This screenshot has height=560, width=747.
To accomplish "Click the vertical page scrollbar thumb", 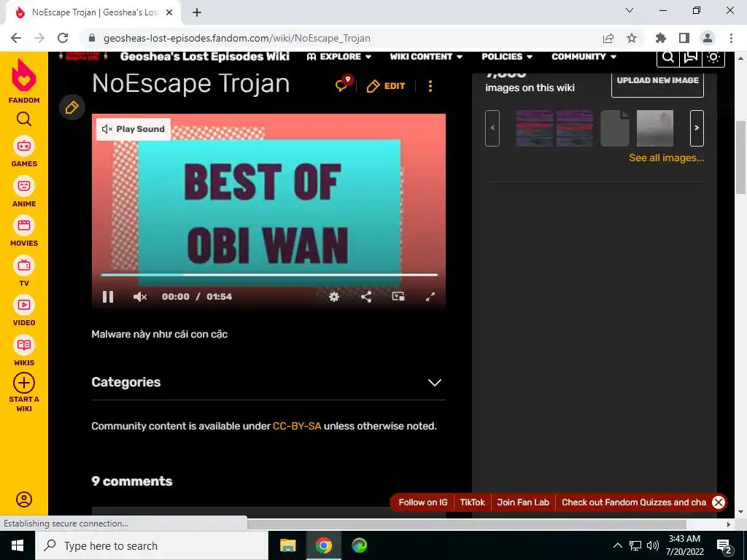I will click(x=740, y=157).
